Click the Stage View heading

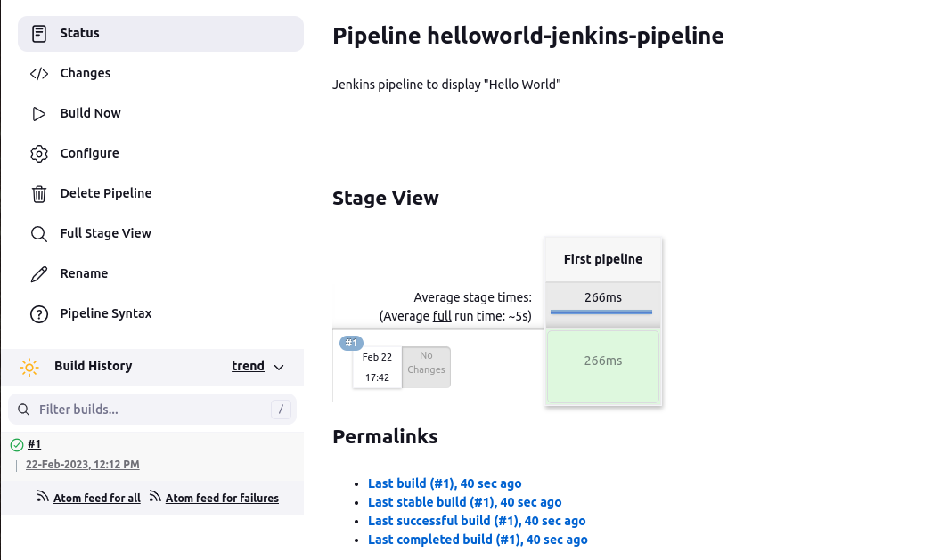coord(386,199)
